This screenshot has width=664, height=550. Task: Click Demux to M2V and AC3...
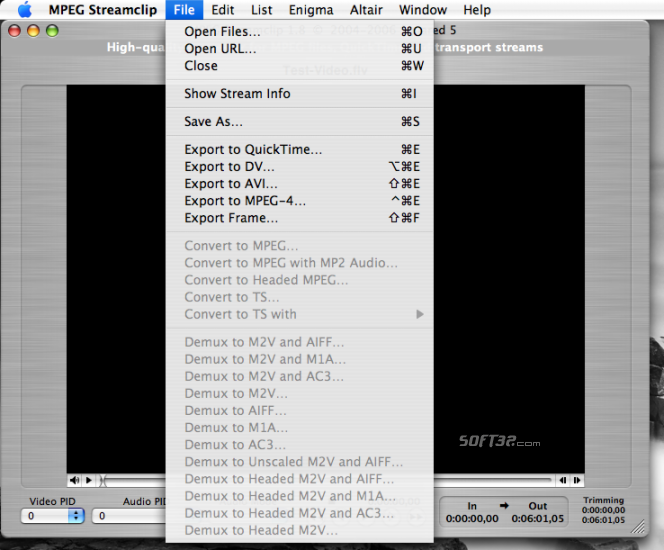tap(299, 376)
